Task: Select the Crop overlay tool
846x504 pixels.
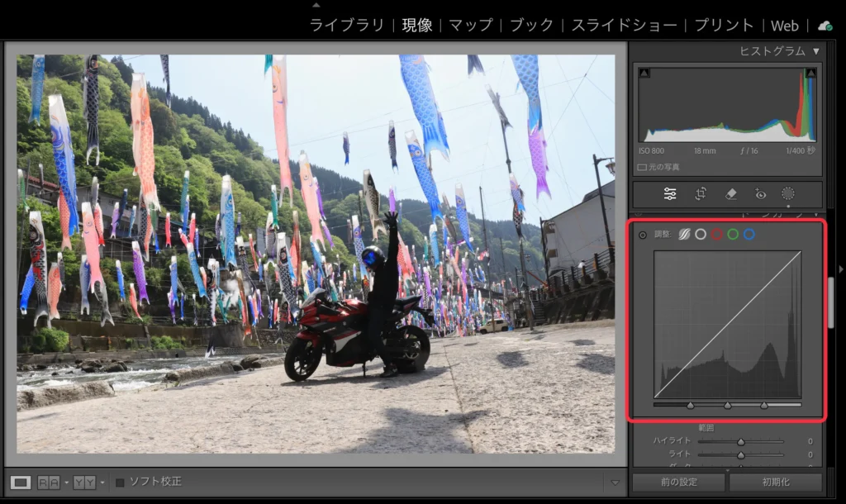Action: pos(701,194)
